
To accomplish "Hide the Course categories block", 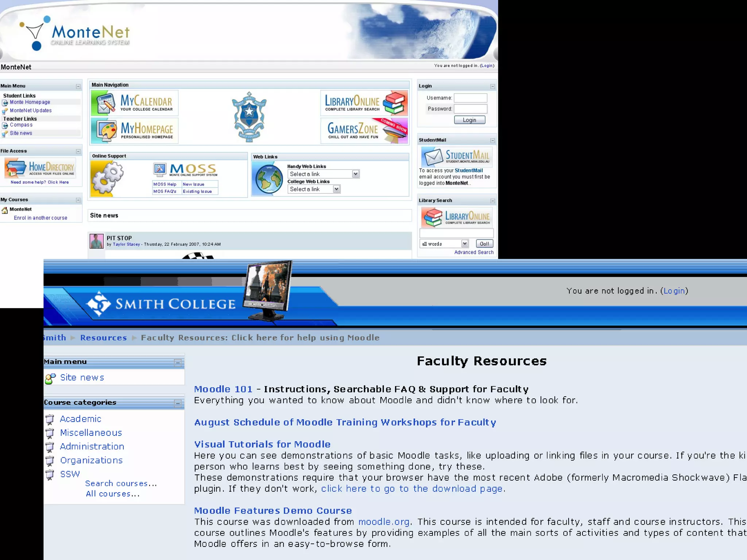I will (178, 403).
